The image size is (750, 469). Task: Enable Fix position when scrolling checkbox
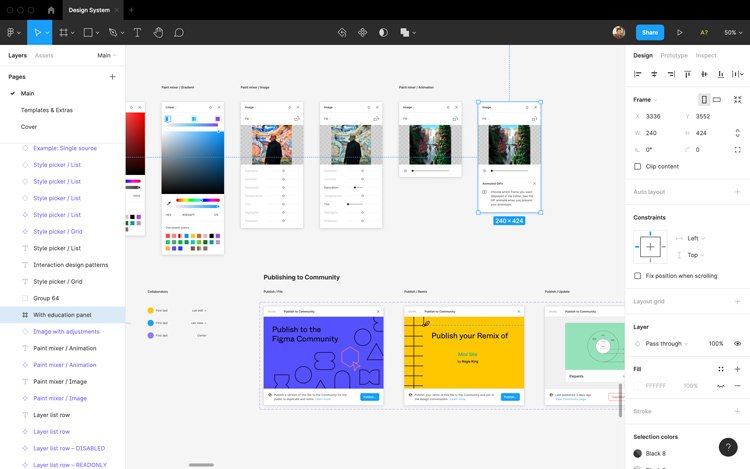(x=638, y=276)
